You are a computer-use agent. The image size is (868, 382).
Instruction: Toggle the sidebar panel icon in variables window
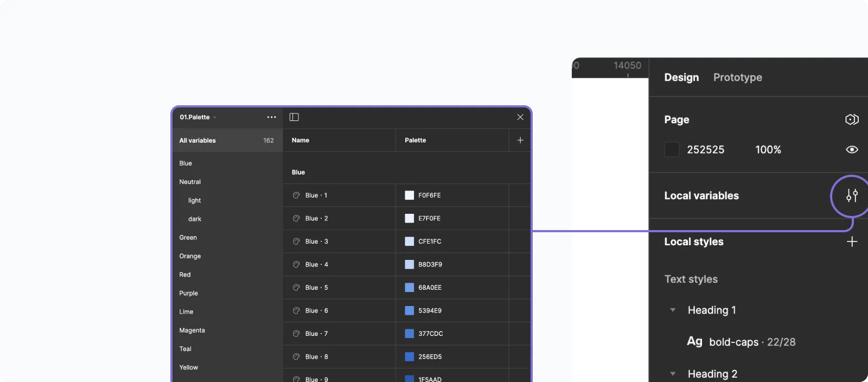294,117
